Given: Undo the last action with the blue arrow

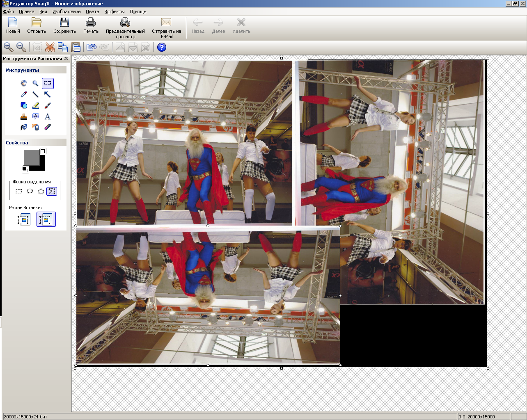Looking at the screenshot, I should tap(92, 48).
